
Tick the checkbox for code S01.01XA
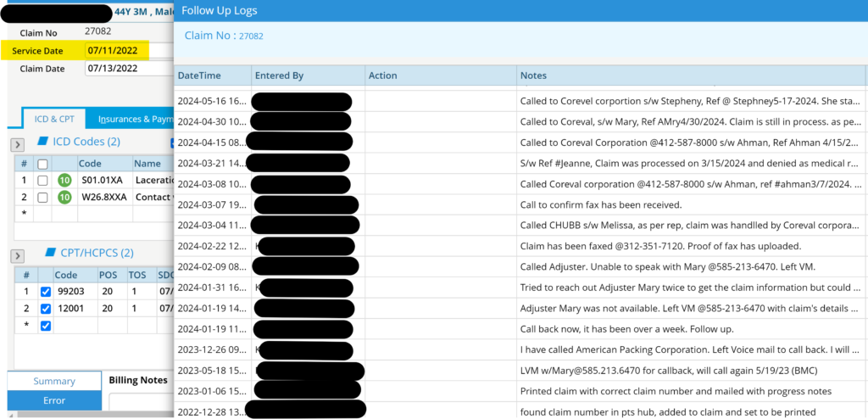pos(42,180)
